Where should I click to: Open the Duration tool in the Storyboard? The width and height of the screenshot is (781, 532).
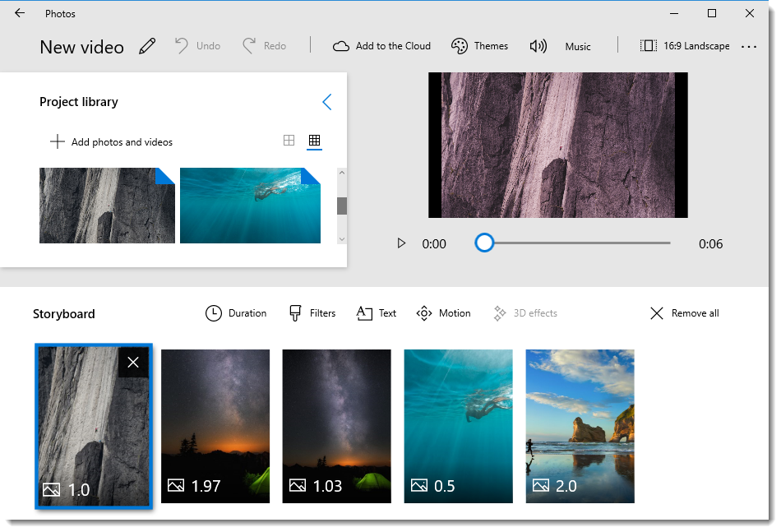(236, 313)
